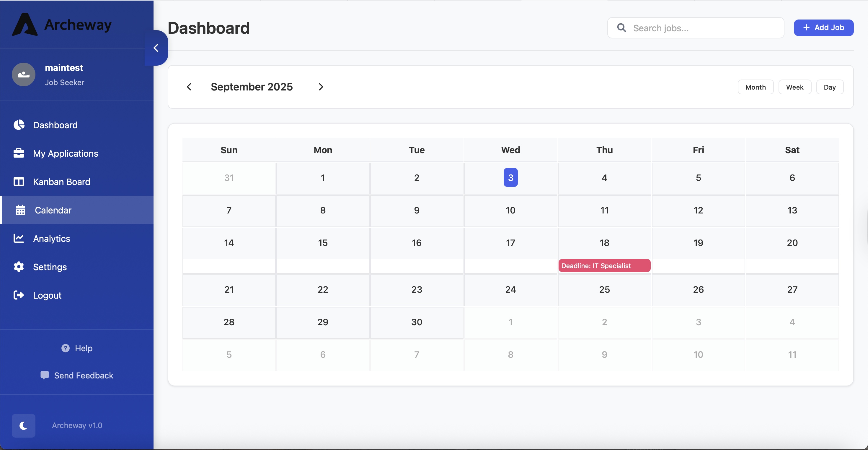Open Send Feedback
Screen dimensions: 868x450
(x=77, y=375)
